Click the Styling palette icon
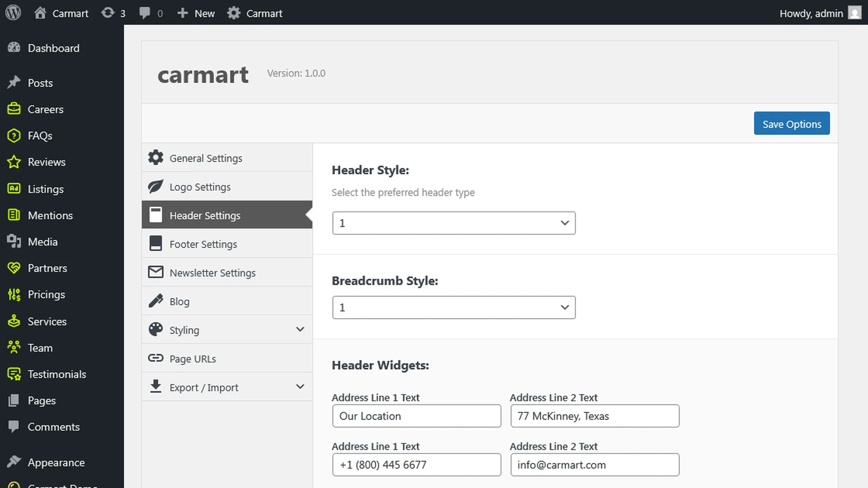Screen dimensions: 868x488 pyautogui.click(x=156, y=329)
